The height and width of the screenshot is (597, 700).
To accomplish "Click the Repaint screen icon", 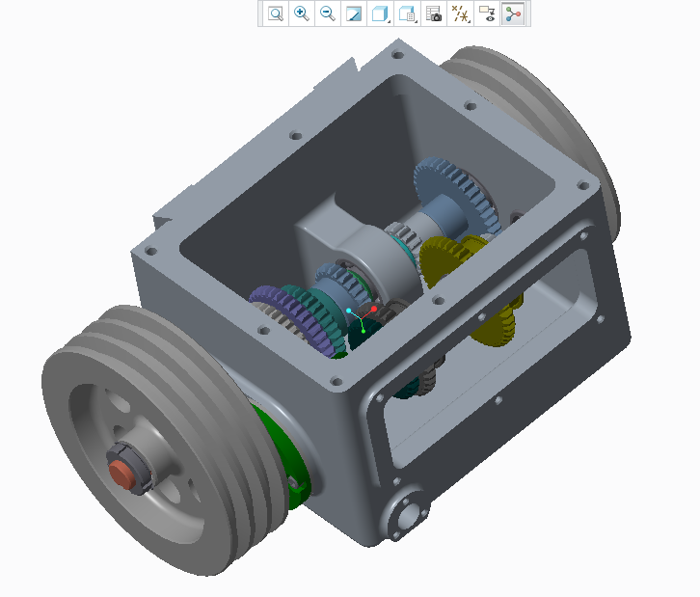I will pyautogui.click(x=354, y=14).
